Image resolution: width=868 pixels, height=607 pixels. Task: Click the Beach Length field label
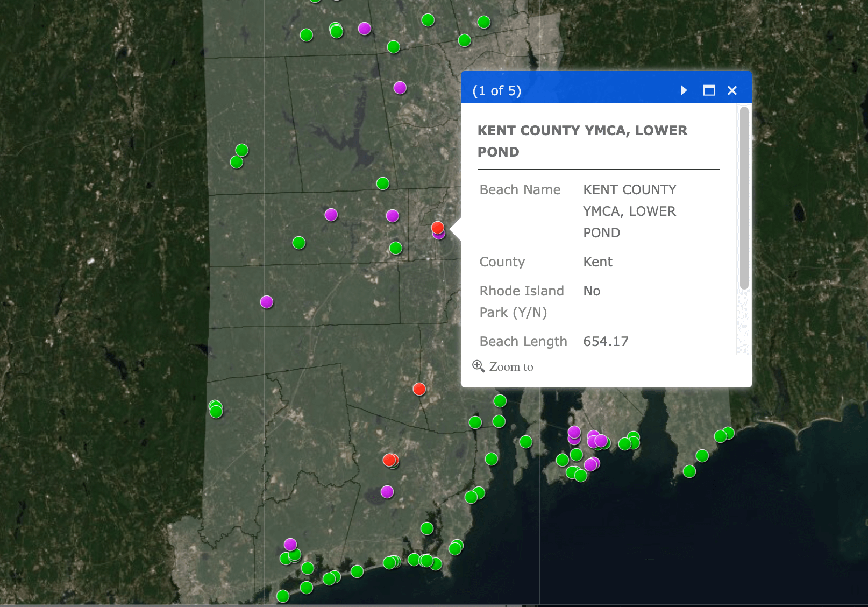tap(523, 341)
